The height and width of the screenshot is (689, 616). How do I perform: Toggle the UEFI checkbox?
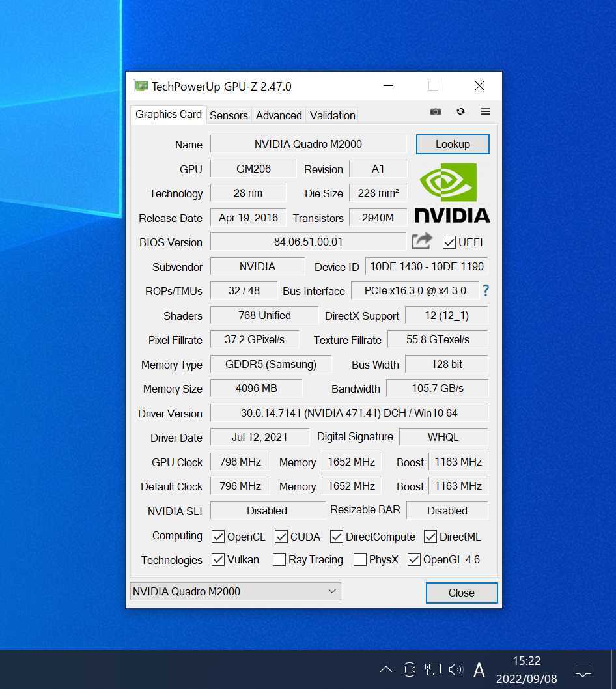coord(449,242)
